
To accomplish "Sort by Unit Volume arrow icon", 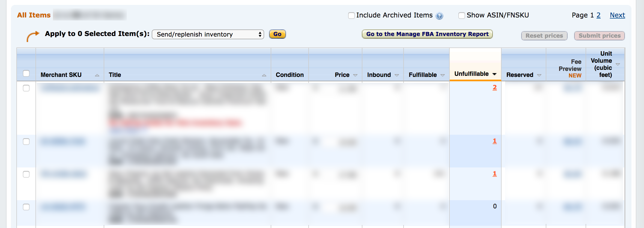I will [x=618, y=64].
